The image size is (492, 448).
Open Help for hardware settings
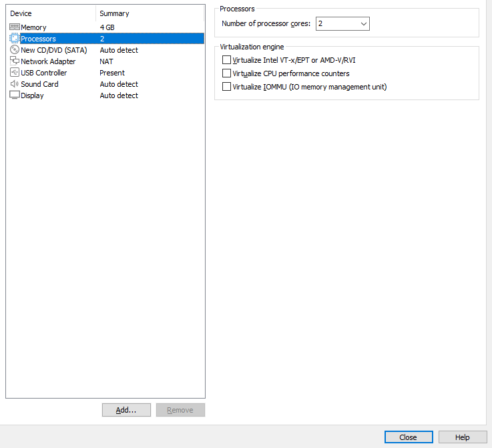(462, 437)
